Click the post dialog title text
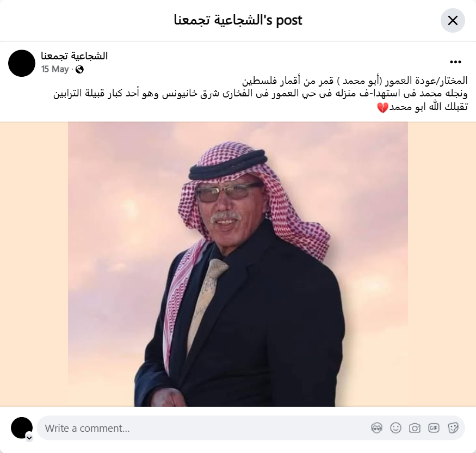Viewport: 476px width, 453px height. pyautogui.click(x=238, y=20)
